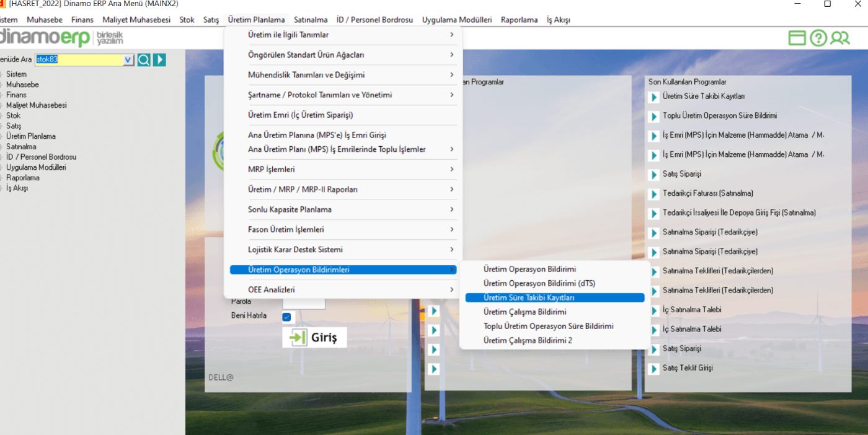
Task: Toggle the Beni Hatırla checkbox
Action: (x=286, y=317)
